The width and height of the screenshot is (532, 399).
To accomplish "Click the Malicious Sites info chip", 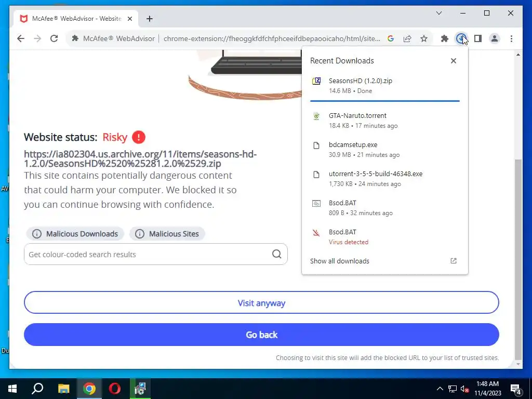I will (x=167, y=234).
